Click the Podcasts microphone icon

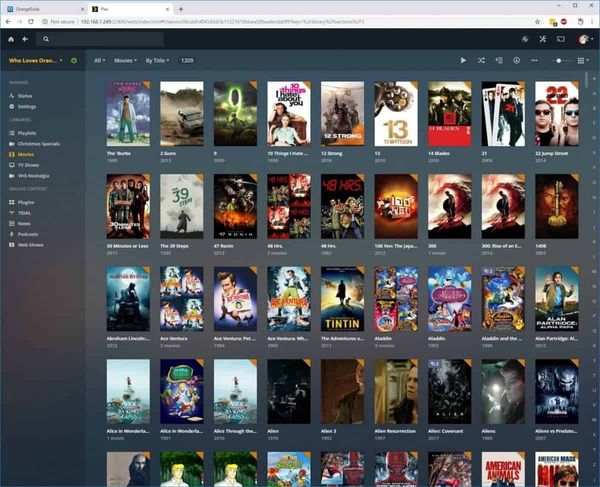click(x=11, y=235)
